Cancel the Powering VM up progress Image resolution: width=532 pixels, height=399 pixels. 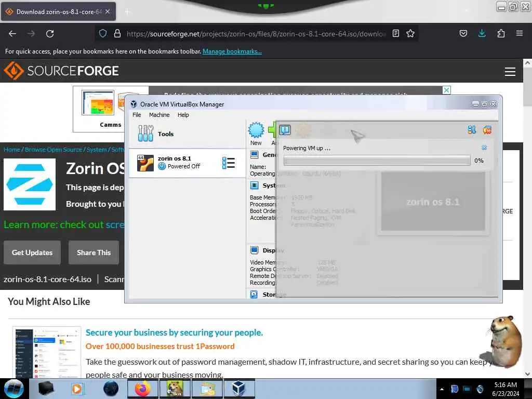pyautogui.click(x=484, y=148)
